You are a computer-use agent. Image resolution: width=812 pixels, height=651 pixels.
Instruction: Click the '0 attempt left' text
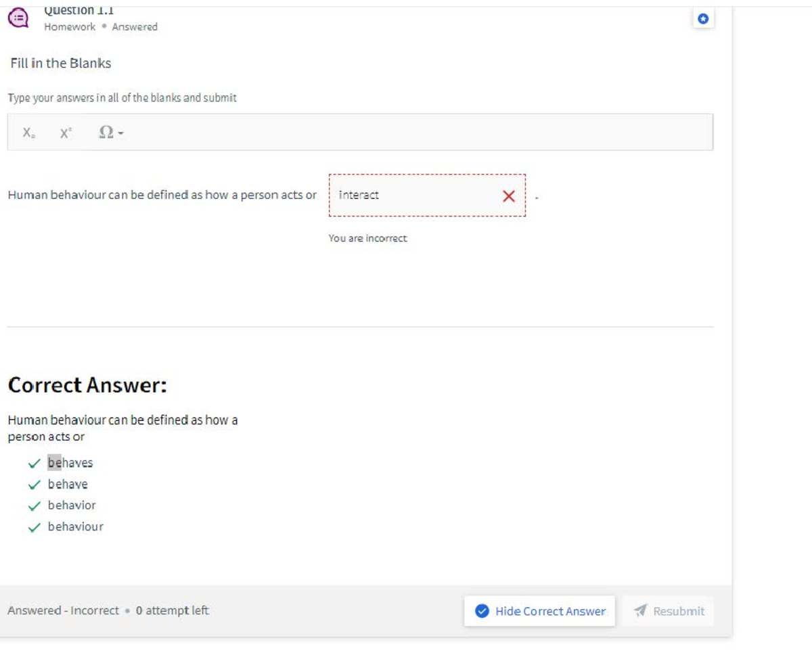pos(172,610)
